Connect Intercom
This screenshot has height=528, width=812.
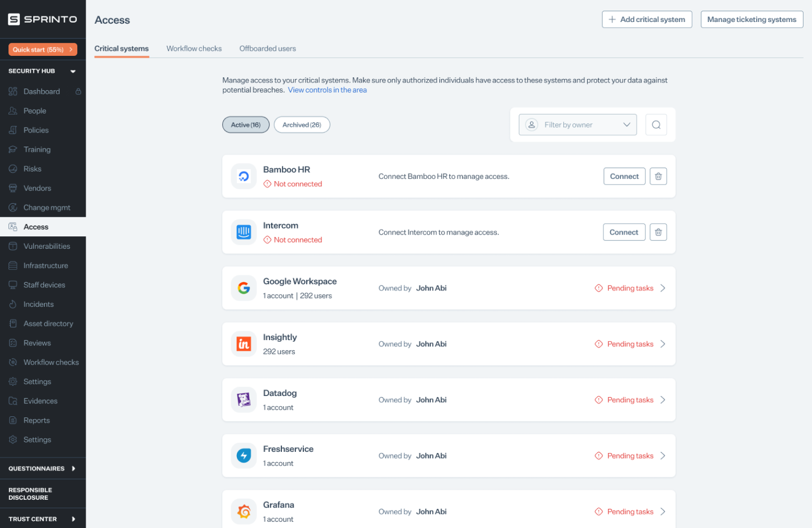[624, 232]
